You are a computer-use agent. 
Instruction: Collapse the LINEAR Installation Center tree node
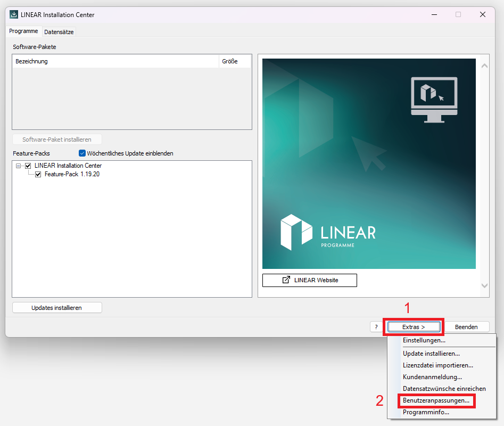(19, 166)
